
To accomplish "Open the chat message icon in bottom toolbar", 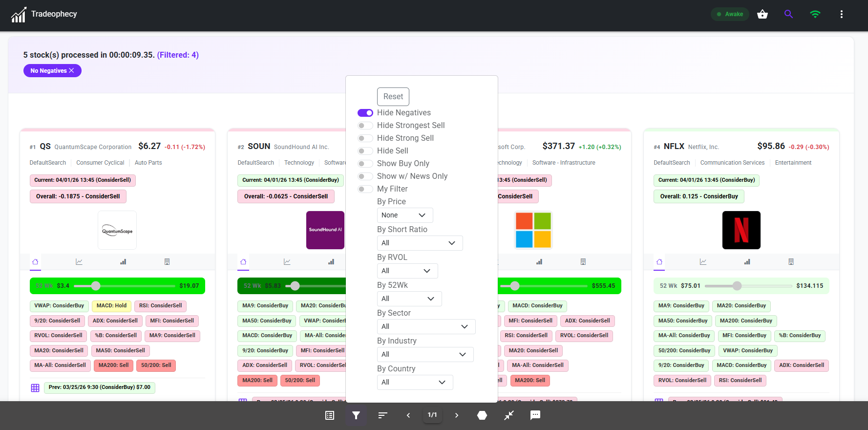I will pos(535,415).
